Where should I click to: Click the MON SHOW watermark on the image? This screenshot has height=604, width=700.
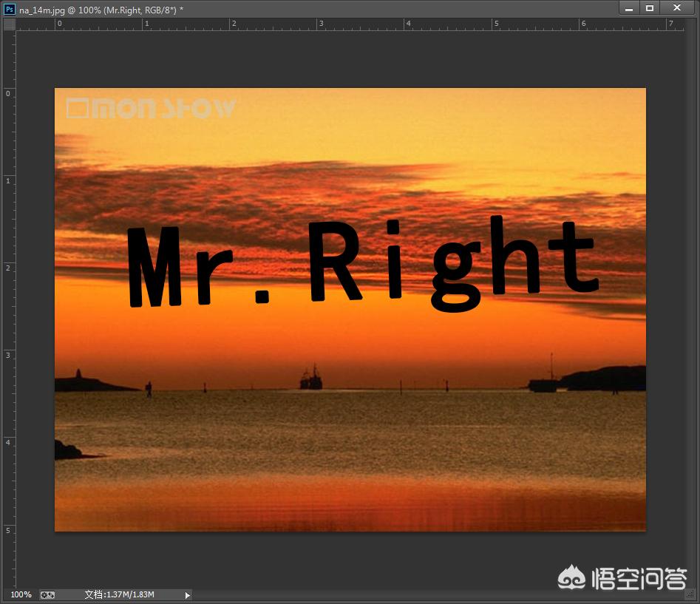151,109
